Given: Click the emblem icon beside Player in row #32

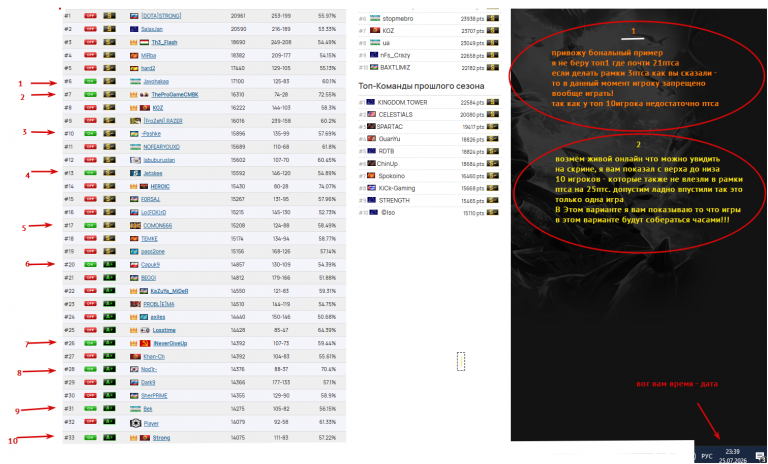Looking at the screenshot, I should click(x=135, y=423).
